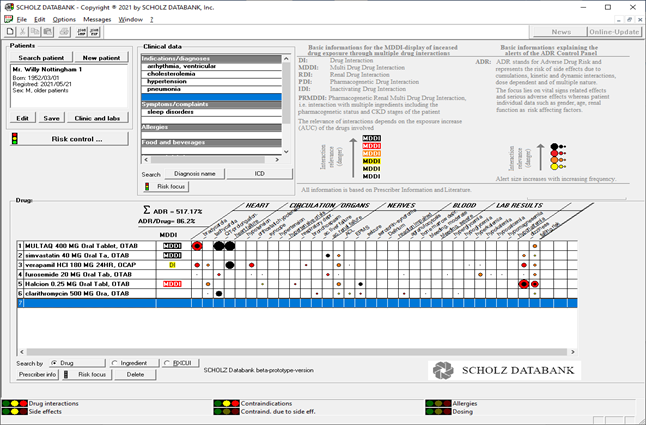Click the Dosing traffic light indicator
Viewport: 646px width, 425px height.
pos(438,411)
